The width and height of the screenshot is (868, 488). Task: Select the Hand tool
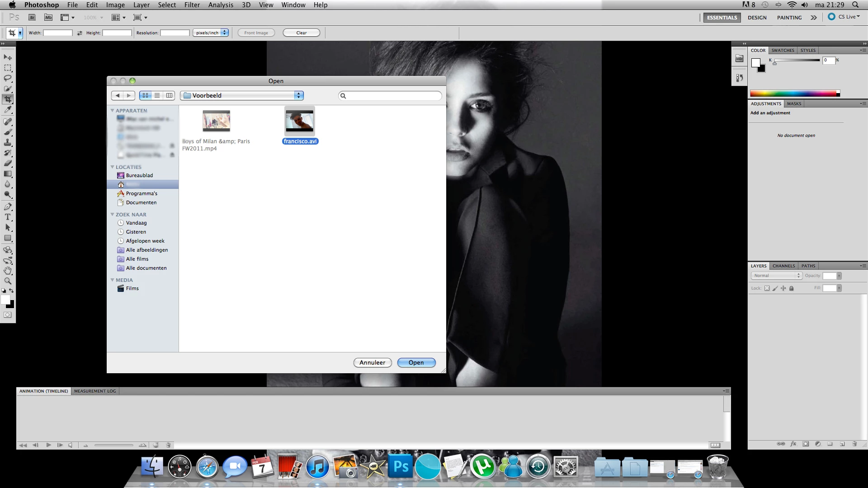pyautogui.click(x=8, y=271)
